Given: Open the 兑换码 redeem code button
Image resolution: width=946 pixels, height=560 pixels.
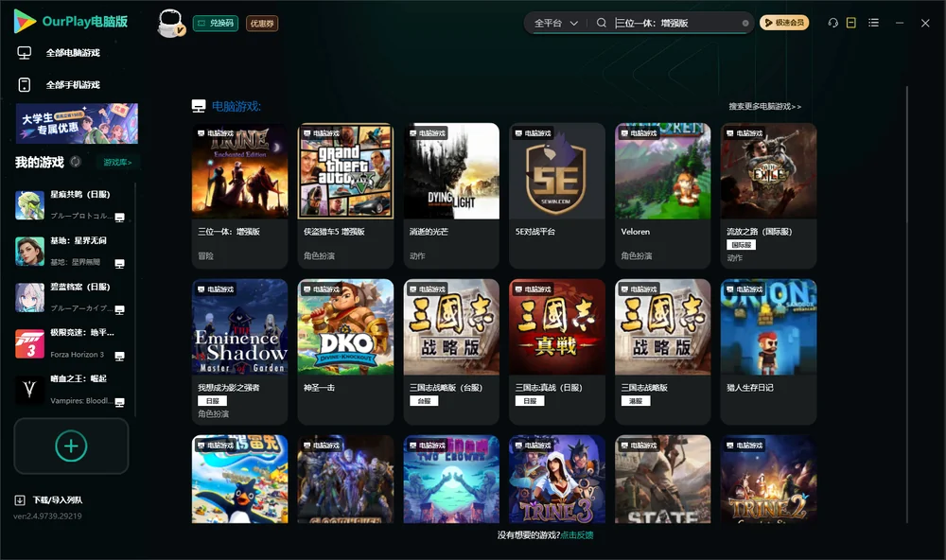Looking at the screenshot, I should point(216,23).
